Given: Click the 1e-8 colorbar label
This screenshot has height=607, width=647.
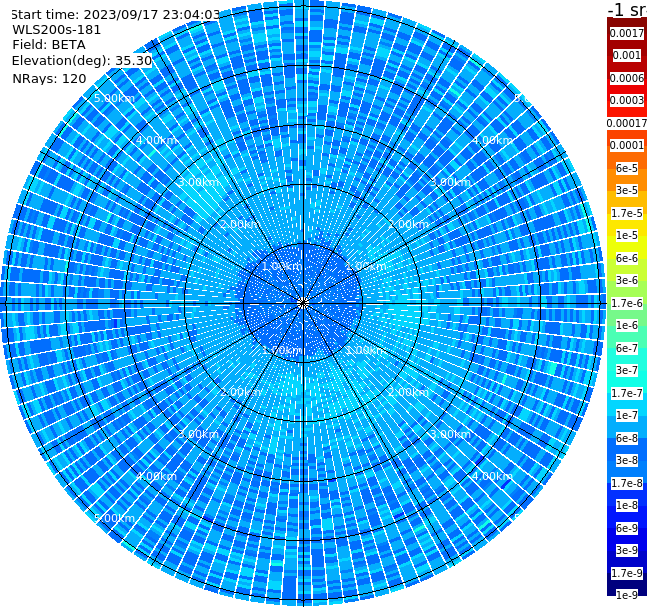Looking at the screenshot, I should click(x=627, y=505).
